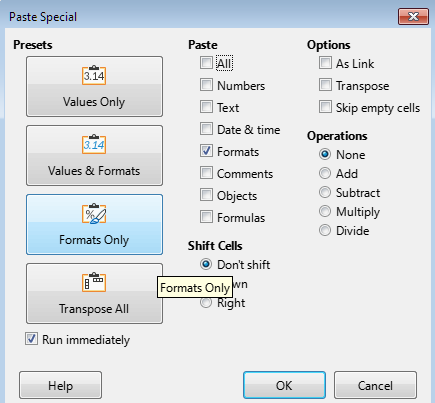Enable the Date & time checkbox
This screenshot has width=435, height=403.
coord(206,129)
